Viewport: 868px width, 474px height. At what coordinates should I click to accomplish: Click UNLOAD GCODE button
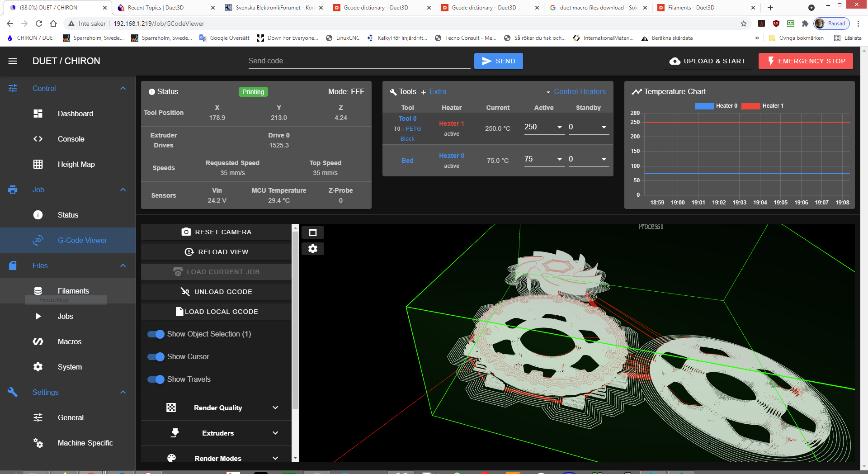tap(216, 292)
